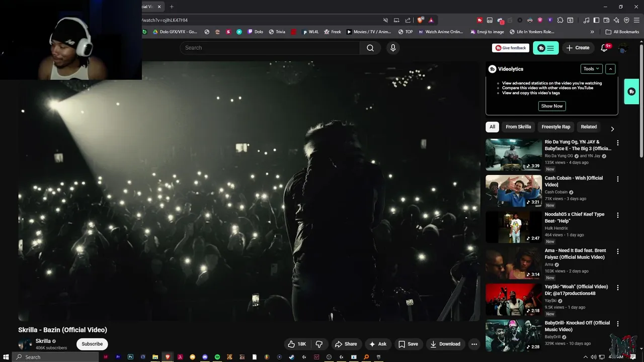
Task: Select the All filter chip
Action: coord(492,127)
